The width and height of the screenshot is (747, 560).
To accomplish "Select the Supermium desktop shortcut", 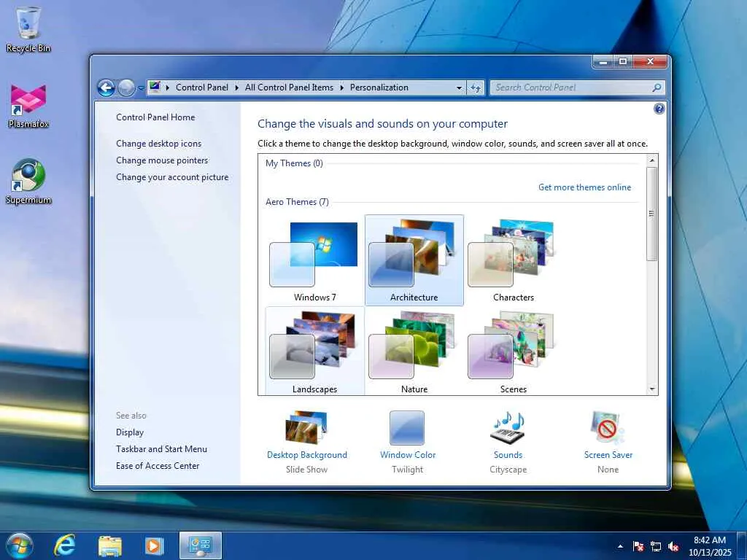I will point(28,182).
